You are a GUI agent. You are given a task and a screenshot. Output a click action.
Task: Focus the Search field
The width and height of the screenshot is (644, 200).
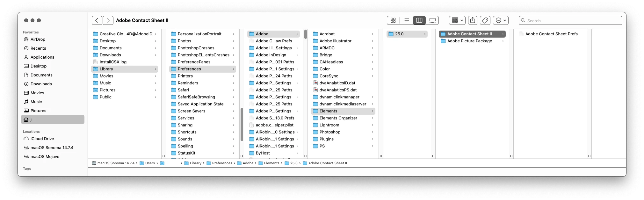pos(570,21)
